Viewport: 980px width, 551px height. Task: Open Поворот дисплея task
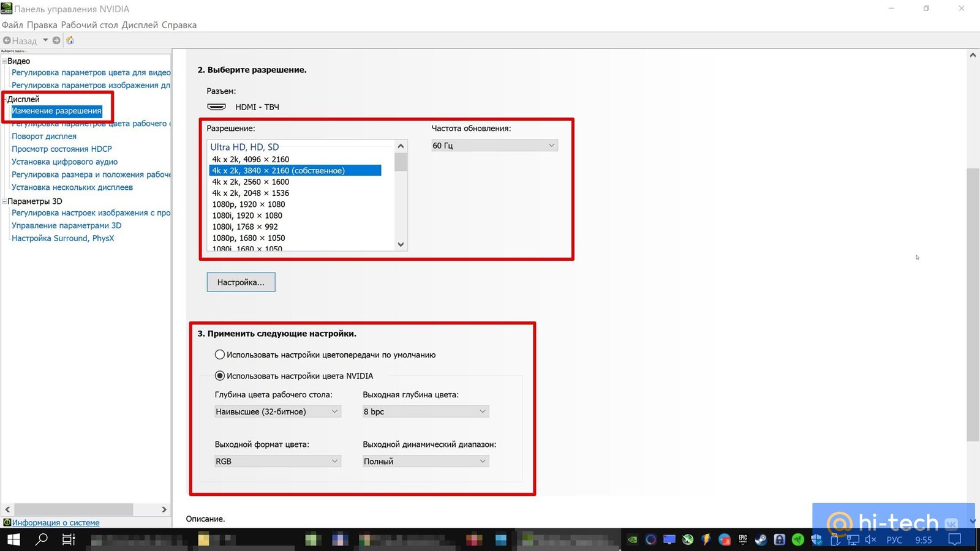point(44,136)
